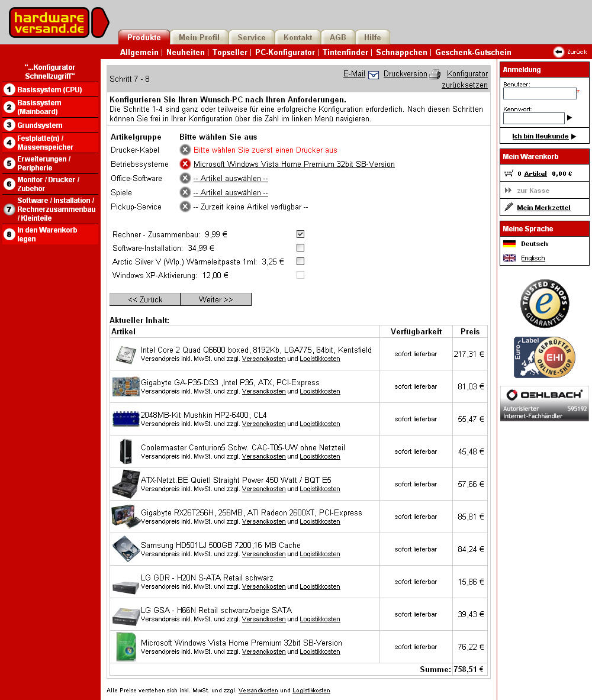The height and width of the screenshot is (700, 592).
Task: Click the Oehlbach authorized dealer banner
Action: pyautogui.click(x=544, y=404)
